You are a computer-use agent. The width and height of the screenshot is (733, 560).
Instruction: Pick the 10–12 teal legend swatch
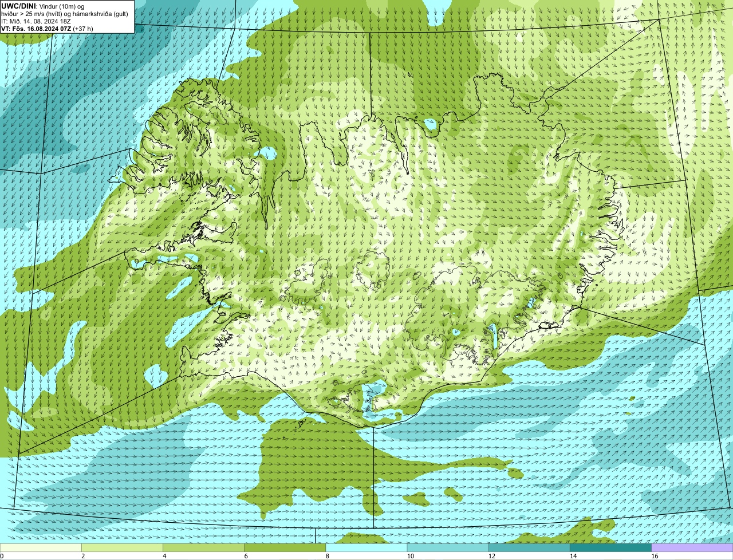(448, 548)
